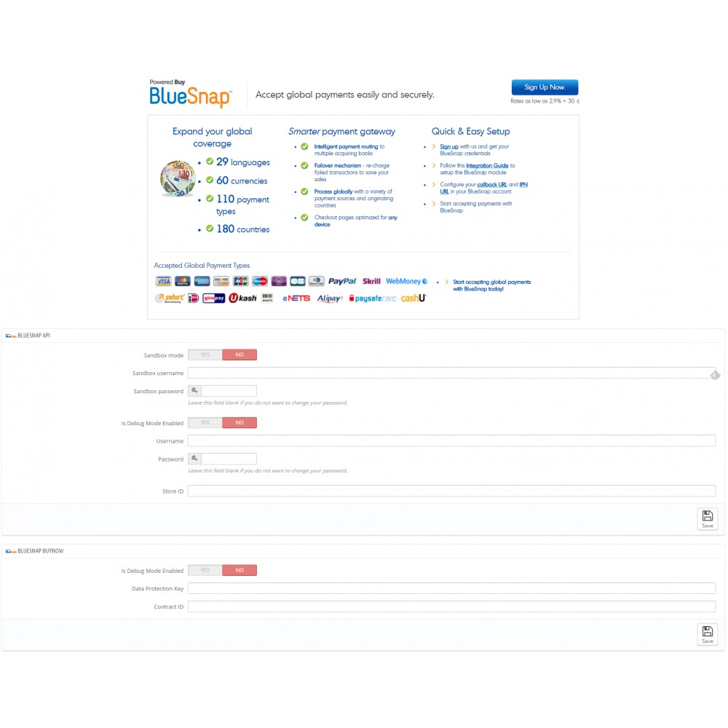Click the Ukash logo

pos(243,298)
